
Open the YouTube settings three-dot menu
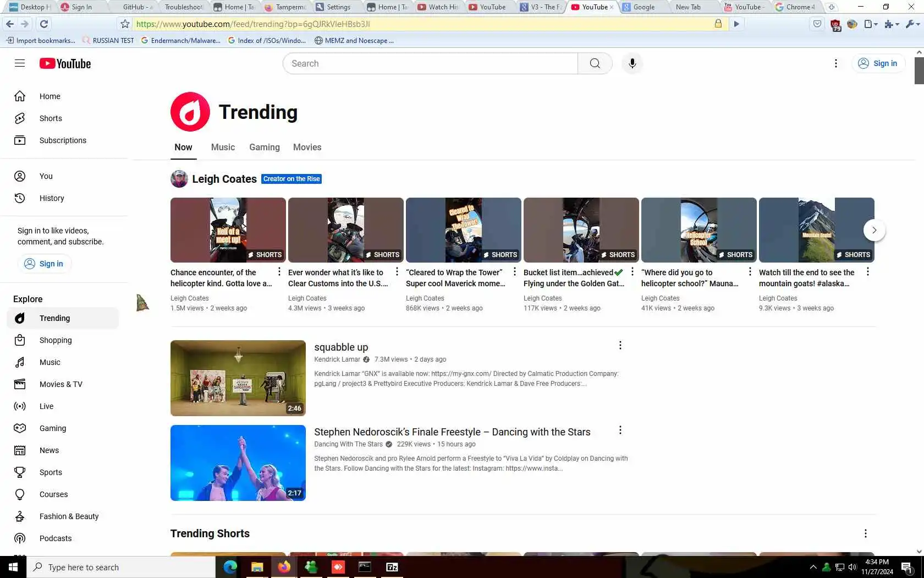[x=835, y=63]
